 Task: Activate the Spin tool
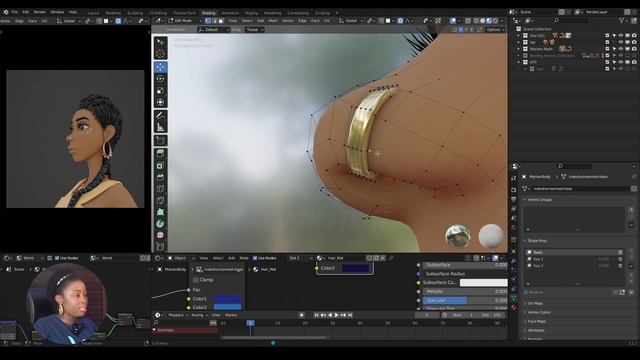tap(160, 224)
